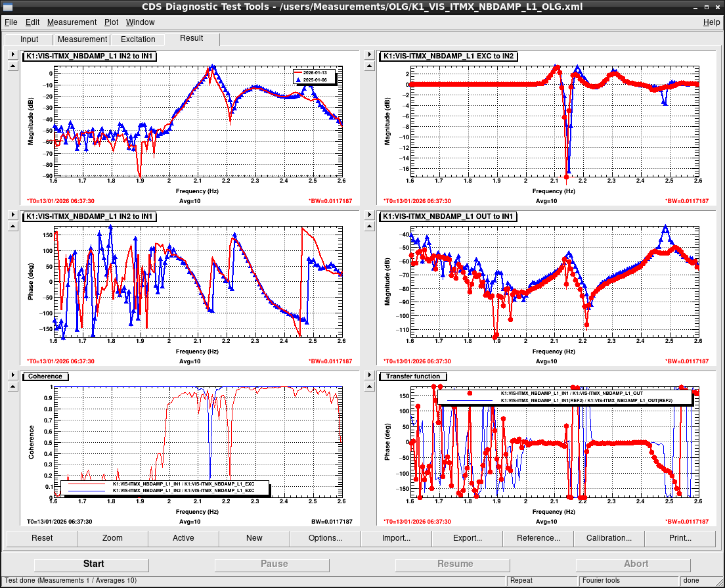The height and width of the screenshot is (588, 725).
Task: Expand options with right-arrow beside Transfer function plot
Action: click(368, 375)
